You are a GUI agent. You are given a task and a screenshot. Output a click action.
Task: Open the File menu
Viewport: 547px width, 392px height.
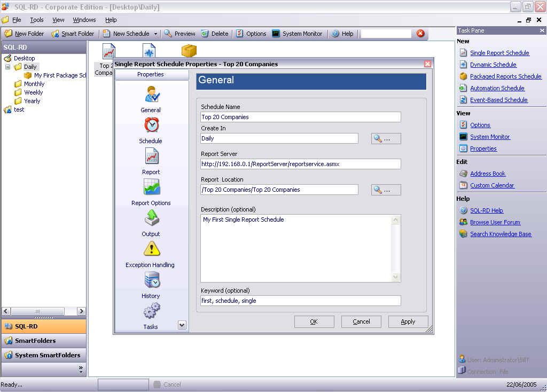[x=17, y=20]
